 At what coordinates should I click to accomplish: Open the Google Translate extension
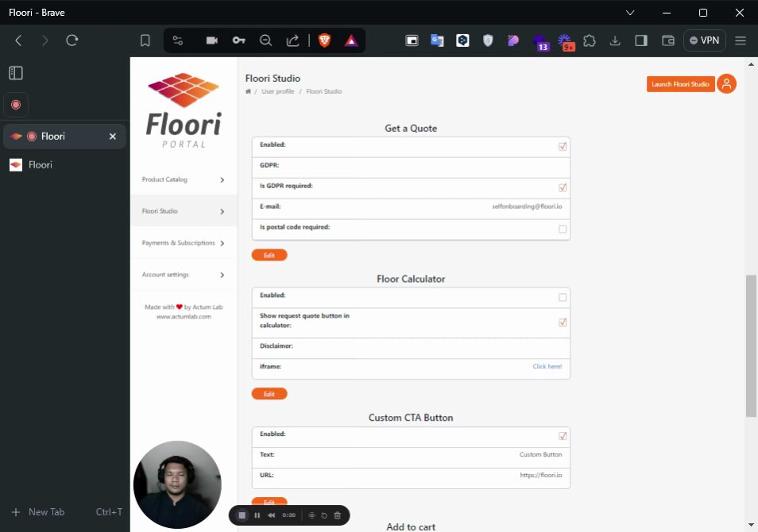[x=437, y=40]
